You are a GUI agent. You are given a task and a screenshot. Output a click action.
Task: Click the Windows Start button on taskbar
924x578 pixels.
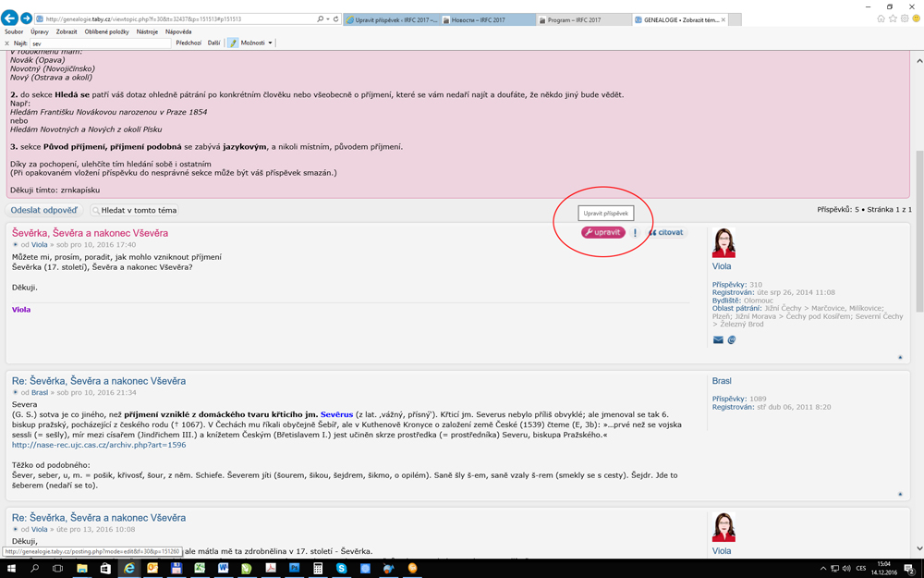(x=11, y=569)
